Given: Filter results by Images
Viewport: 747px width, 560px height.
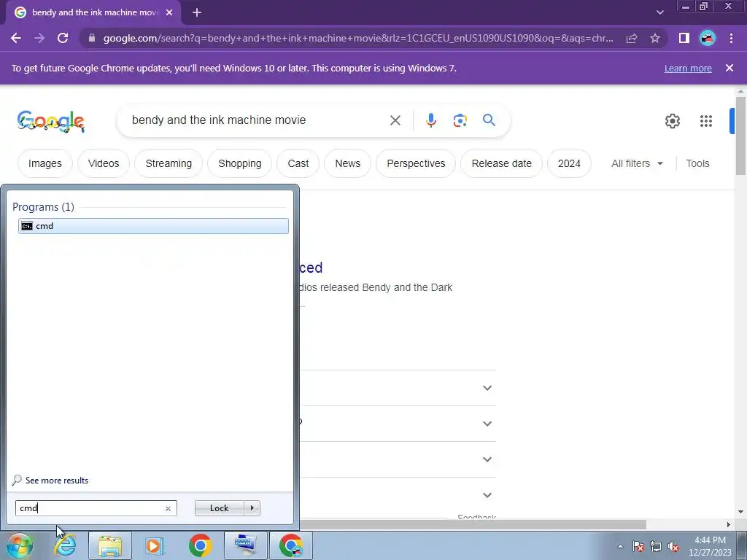Looking at the screenshot, I should pos(45,163).
